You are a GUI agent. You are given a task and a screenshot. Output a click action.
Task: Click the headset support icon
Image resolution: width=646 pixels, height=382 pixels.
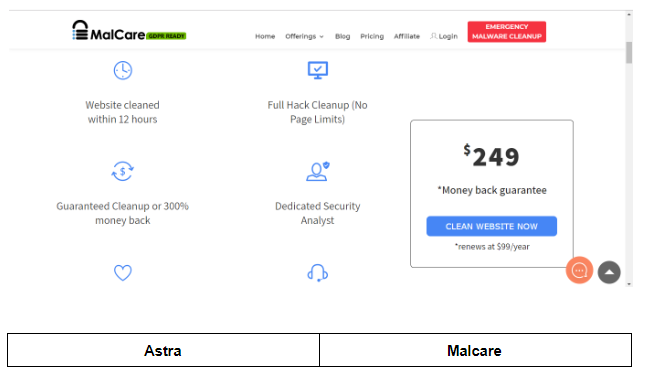[318, 273]
